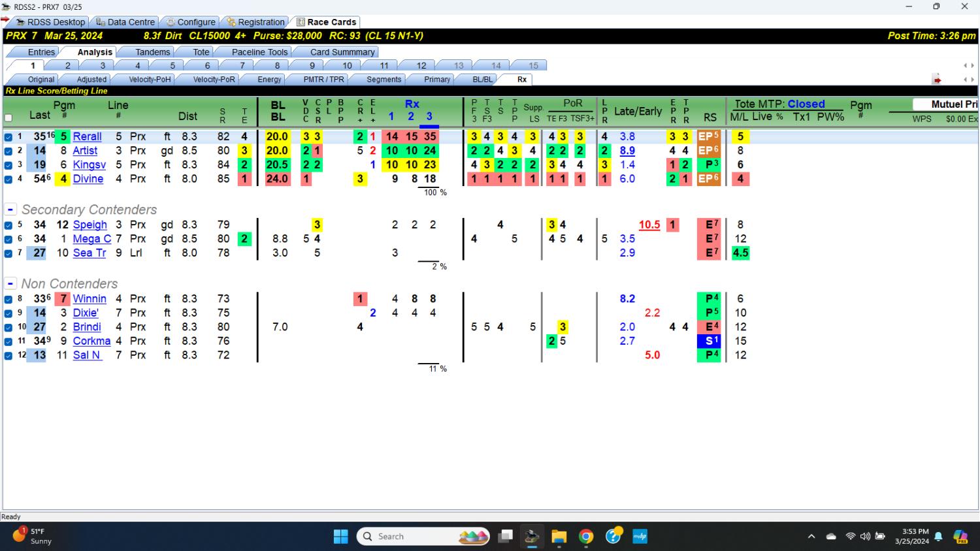Uncheck the checkbox for row 8 Winnin

[8, 300]
